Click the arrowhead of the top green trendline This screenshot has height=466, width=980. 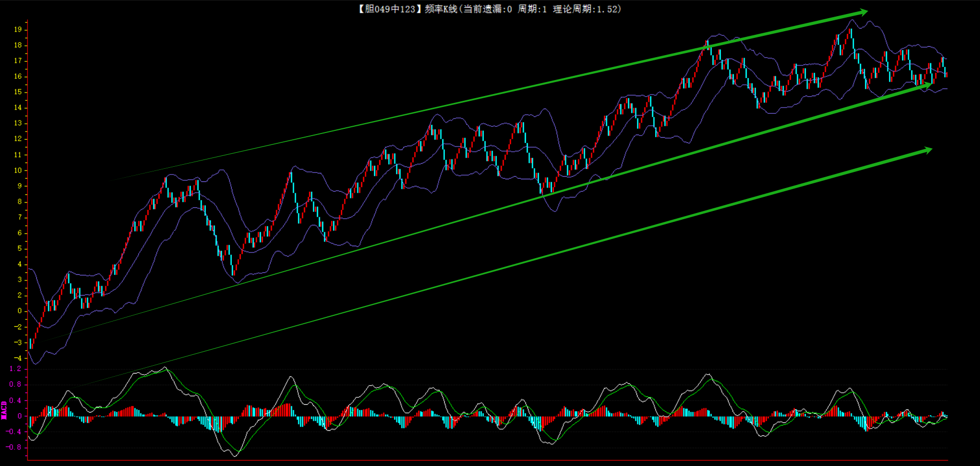(862, 12)
